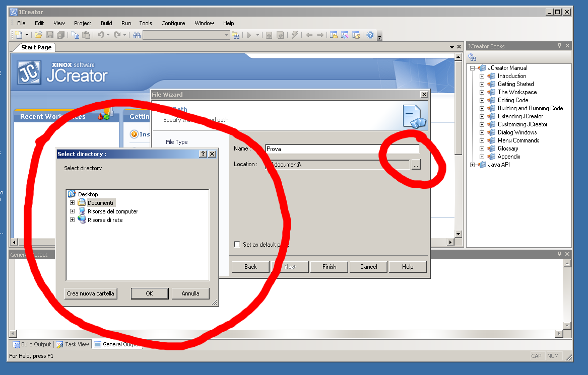Click the binoculars Find icon
The width and height of the screenshot is (588, 375).
point(137,35)
